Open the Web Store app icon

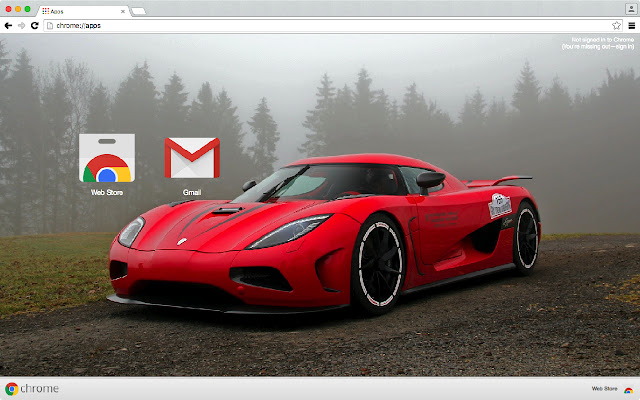coord(107,158)
